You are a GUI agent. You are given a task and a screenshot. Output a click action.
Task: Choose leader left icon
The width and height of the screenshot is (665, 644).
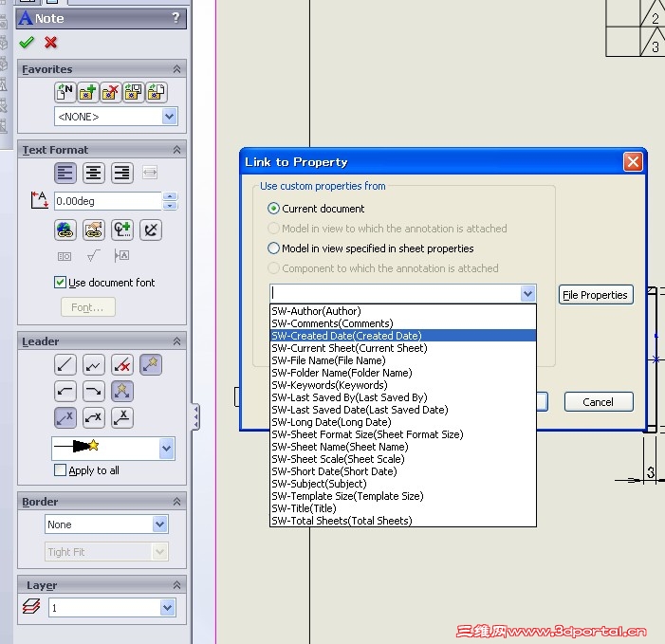(x=65, y=391)
